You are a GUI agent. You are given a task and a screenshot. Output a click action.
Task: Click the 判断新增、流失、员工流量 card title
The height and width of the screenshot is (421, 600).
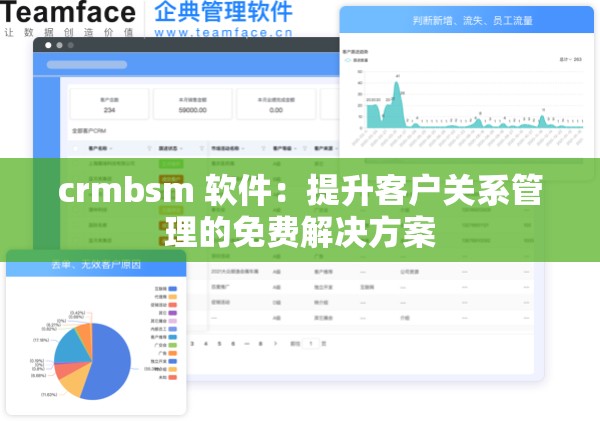pyautogui.click(x=473, y=21)
